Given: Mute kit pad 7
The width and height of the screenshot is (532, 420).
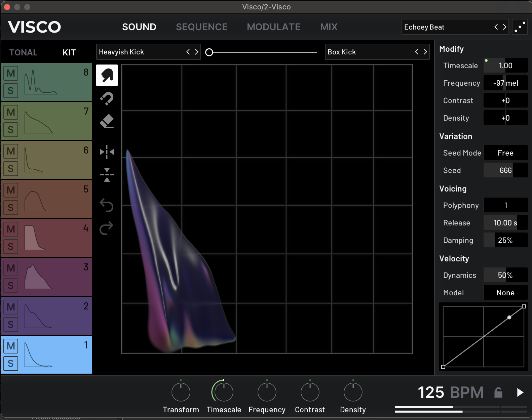Looking at the screenshot, I should coord(11,112).
